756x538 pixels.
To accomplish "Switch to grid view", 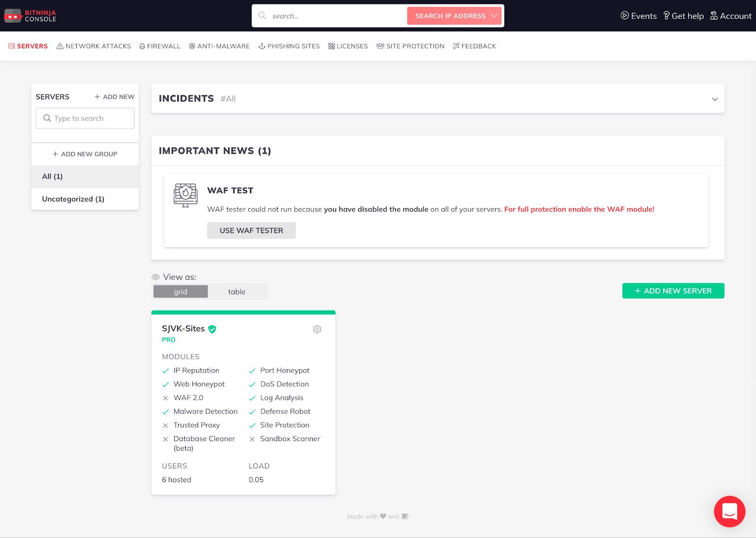I will tap(180, 292).
